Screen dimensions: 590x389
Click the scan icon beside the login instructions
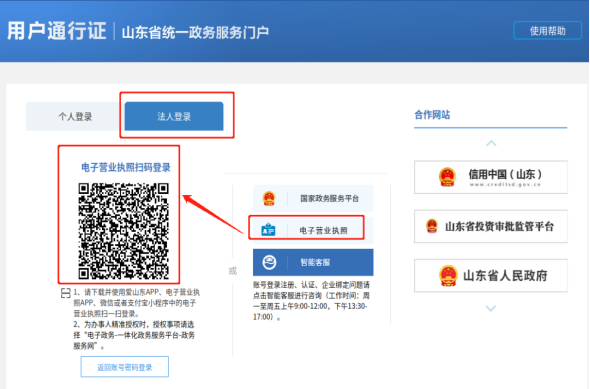pos(65,293)
